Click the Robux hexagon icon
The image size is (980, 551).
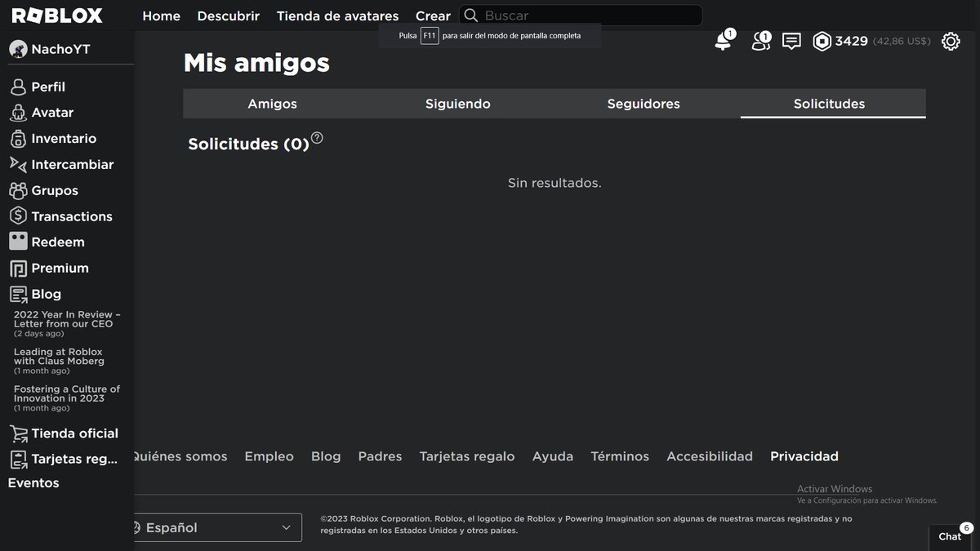[822, 41]
